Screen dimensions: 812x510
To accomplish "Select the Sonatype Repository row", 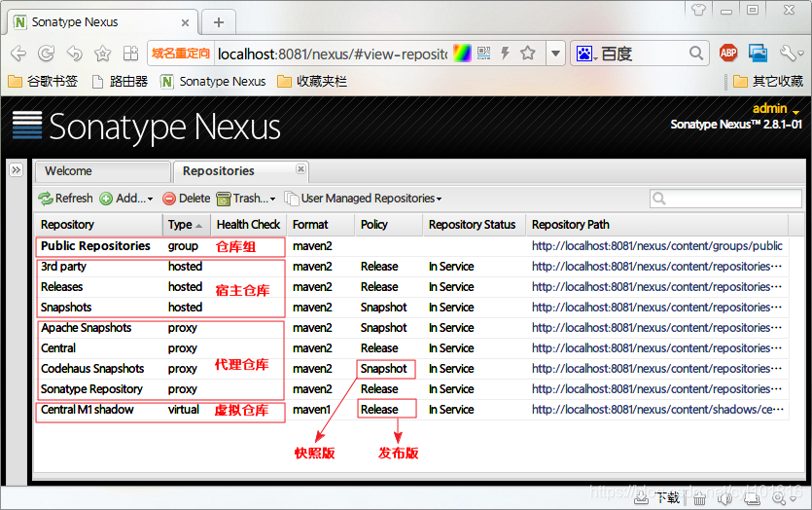I will pos(411,389).
